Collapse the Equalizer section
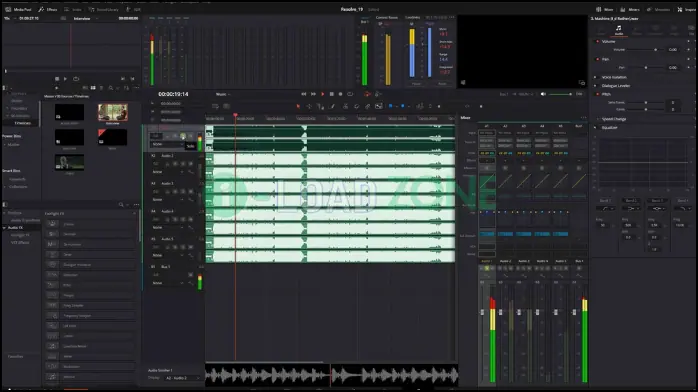This screenshot has width=698, height=392. (x=609, y=128)
